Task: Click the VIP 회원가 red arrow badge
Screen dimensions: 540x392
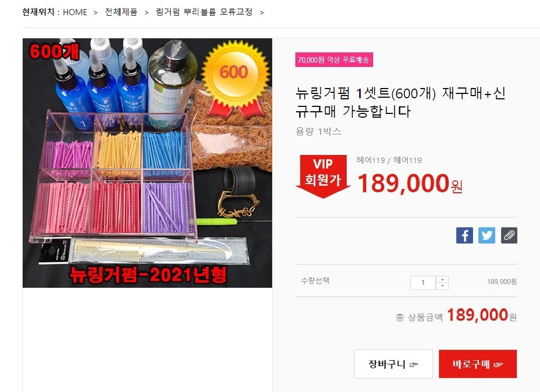Action: tap(323, 176)
